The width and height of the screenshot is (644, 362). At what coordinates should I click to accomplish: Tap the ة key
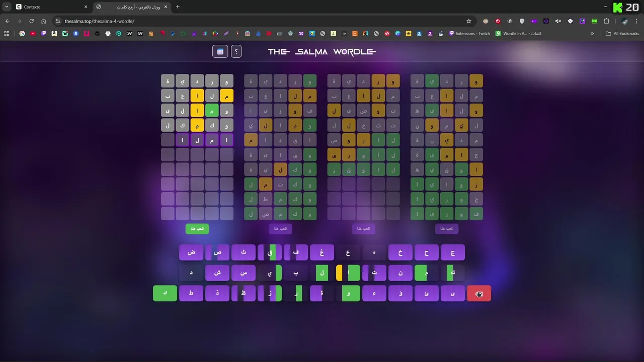pyautogui.click(x=322, y=294)
